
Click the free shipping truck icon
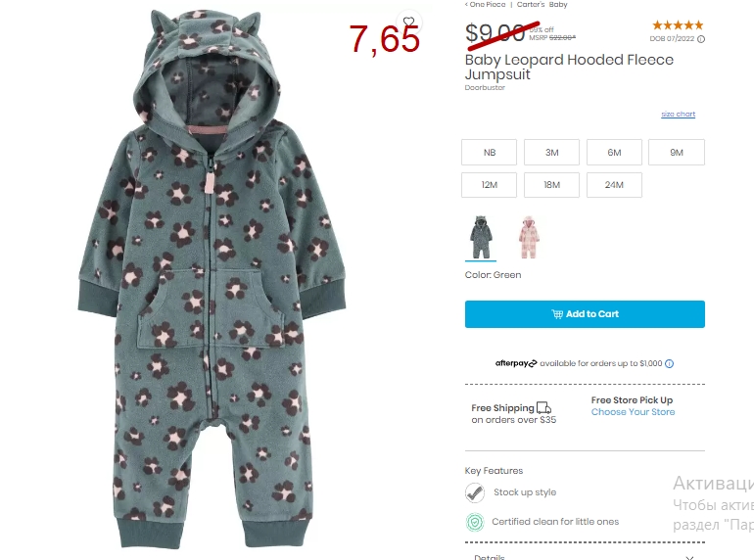(543, 408)
